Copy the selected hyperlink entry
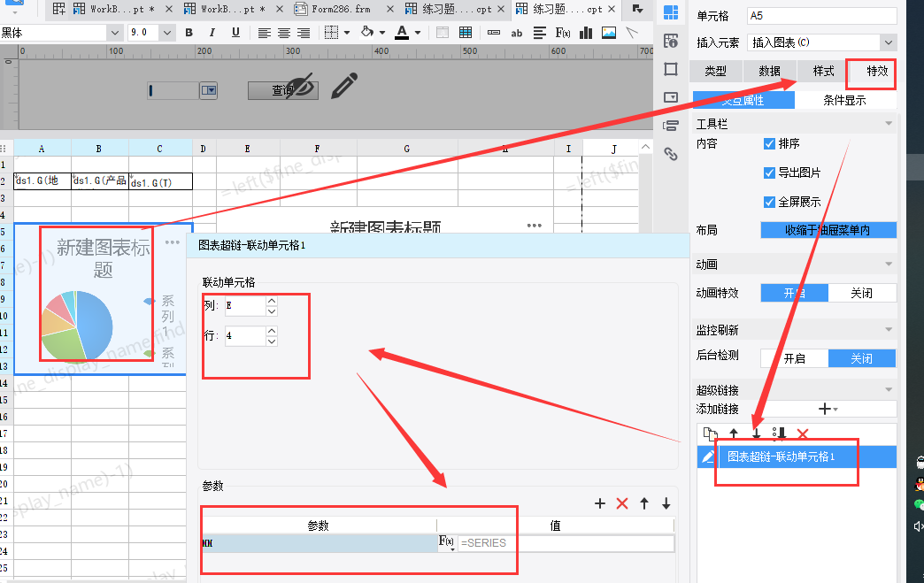 coord(710,434)
